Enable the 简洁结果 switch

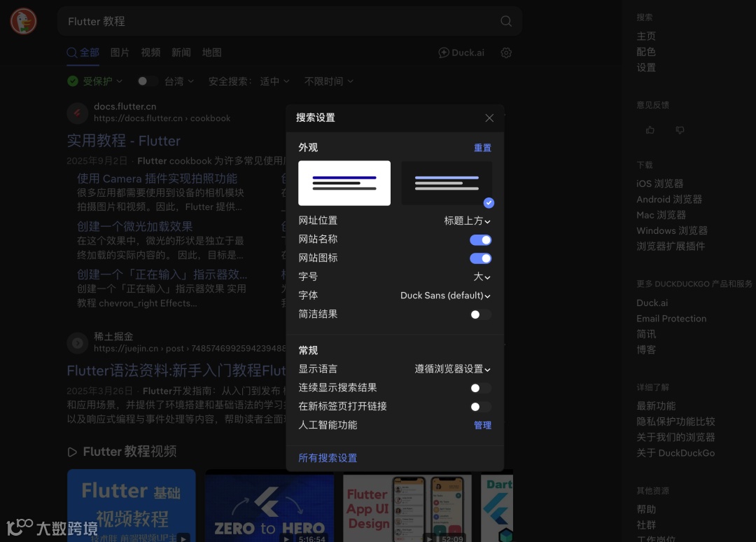click(x=481, y=314)
